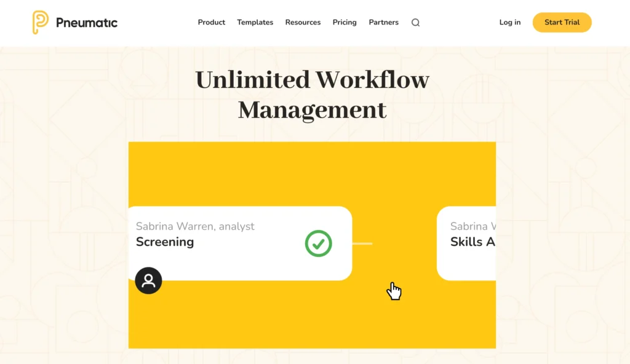Open the search
The image size is (630, 364).
415,22
